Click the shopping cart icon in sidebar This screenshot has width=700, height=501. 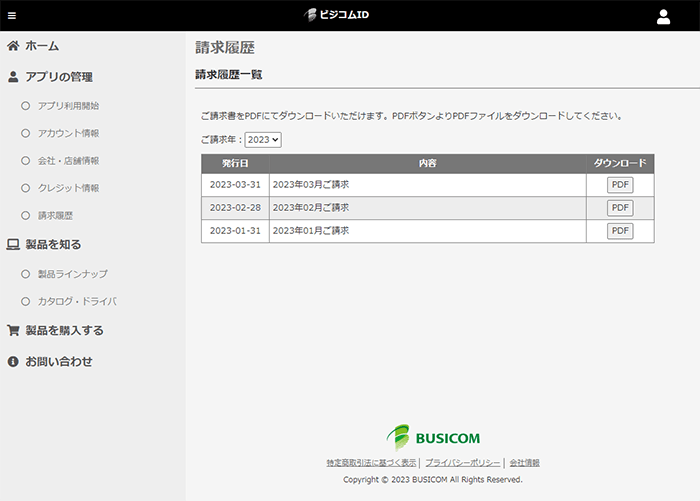tap(13, 330)
